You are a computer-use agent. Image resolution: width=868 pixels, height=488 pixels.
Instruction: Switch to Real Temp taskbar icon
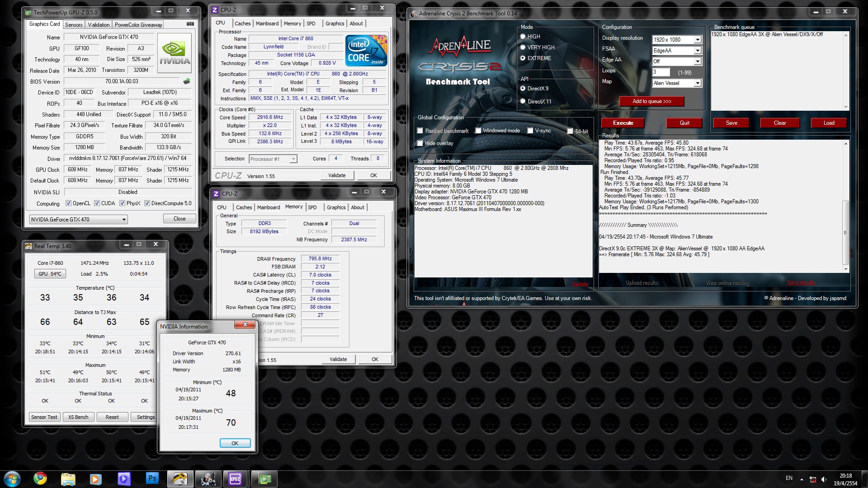pyautogui.click(x=180, y=479)
